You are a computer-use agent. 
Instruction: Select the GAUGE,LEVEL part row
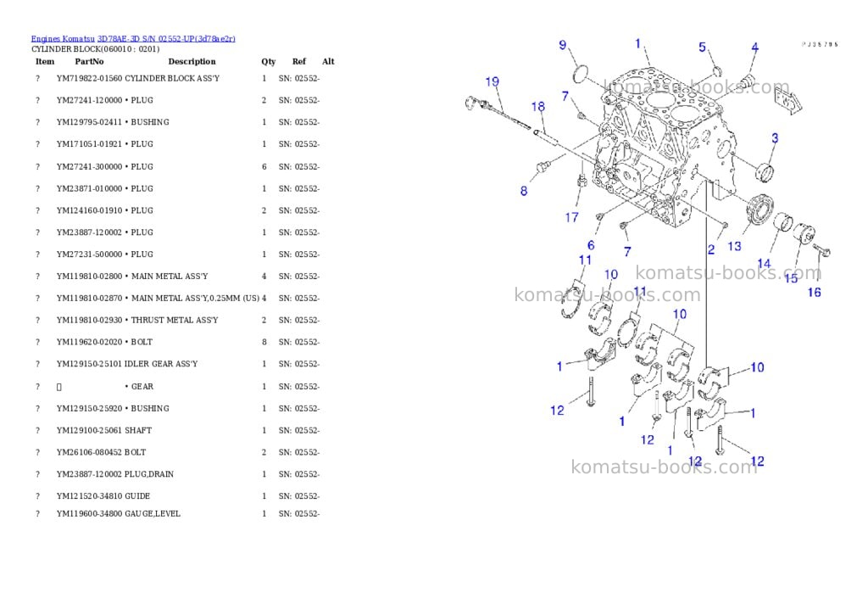[x=177, y=513]
